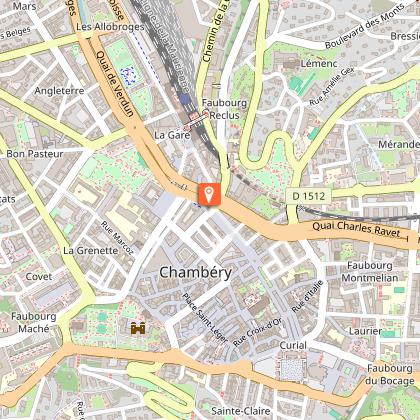This screenshot has height=420, width=420.
Task: Click the Les Allobroges label
Action: [x=110, y=27]
